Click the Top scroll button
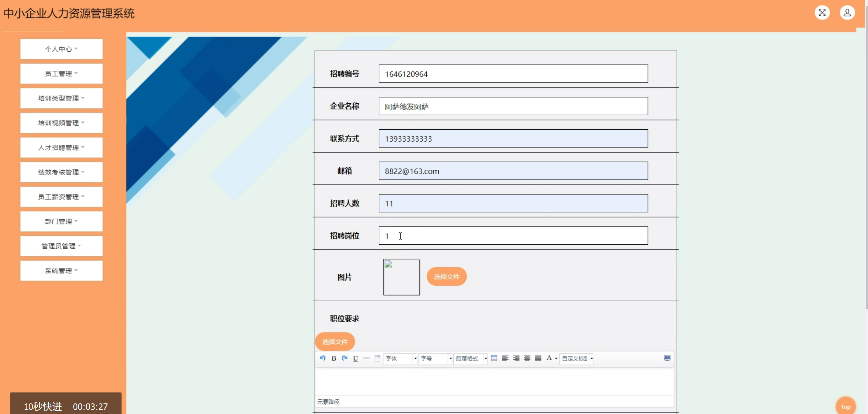Image resolution: width=868 pixels, height=414 pixels. [845, 406]
